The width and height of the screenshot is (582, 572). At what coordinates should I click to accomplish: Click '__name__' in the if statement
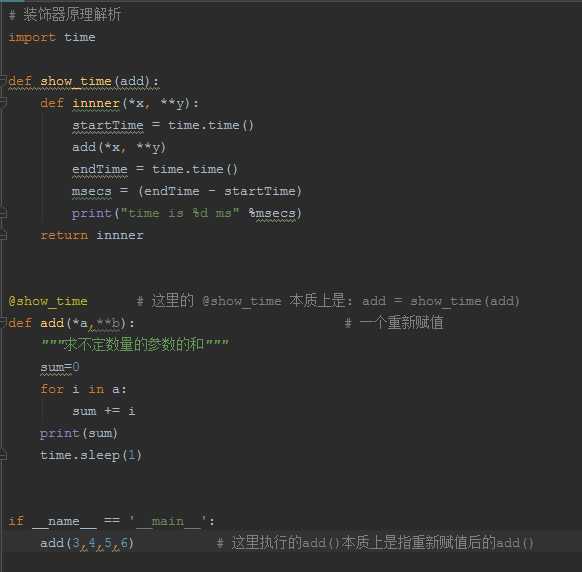pyautogui.click(x=64, y=522)
